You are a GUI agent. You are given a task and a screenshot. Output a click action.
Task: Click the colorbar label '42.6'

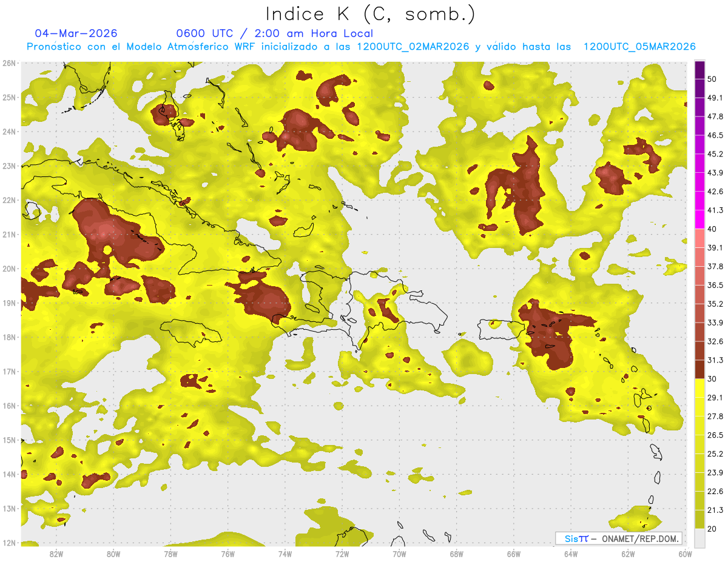point(715,192)
